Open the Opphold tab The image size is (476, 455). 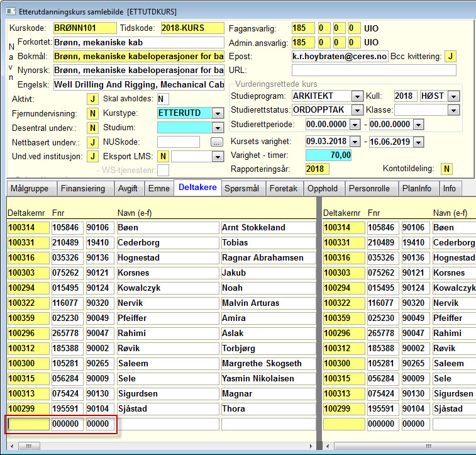(x=324, y=189)
